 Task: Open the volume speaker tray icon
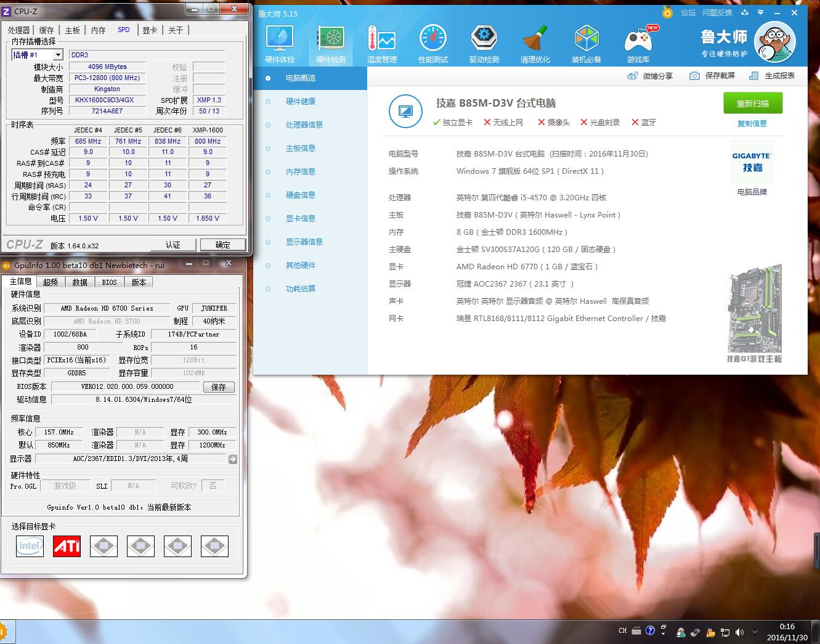pyautogui.click(x=739, y=632)
